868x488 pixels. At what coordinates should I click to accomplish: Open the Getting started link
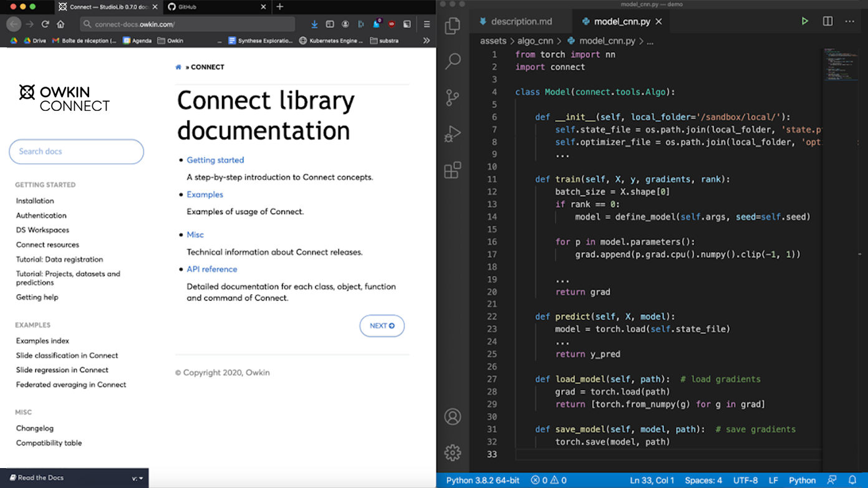215,160
